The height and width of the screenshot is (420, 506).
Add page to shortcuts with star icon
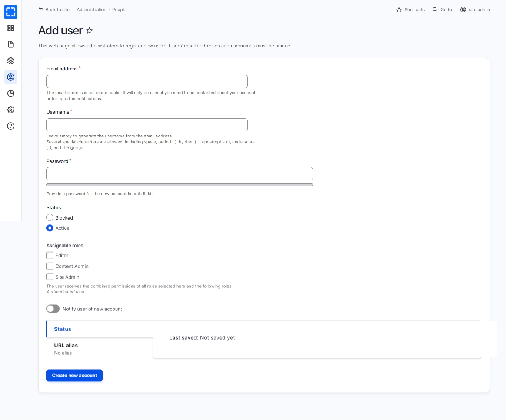(89, 31)
